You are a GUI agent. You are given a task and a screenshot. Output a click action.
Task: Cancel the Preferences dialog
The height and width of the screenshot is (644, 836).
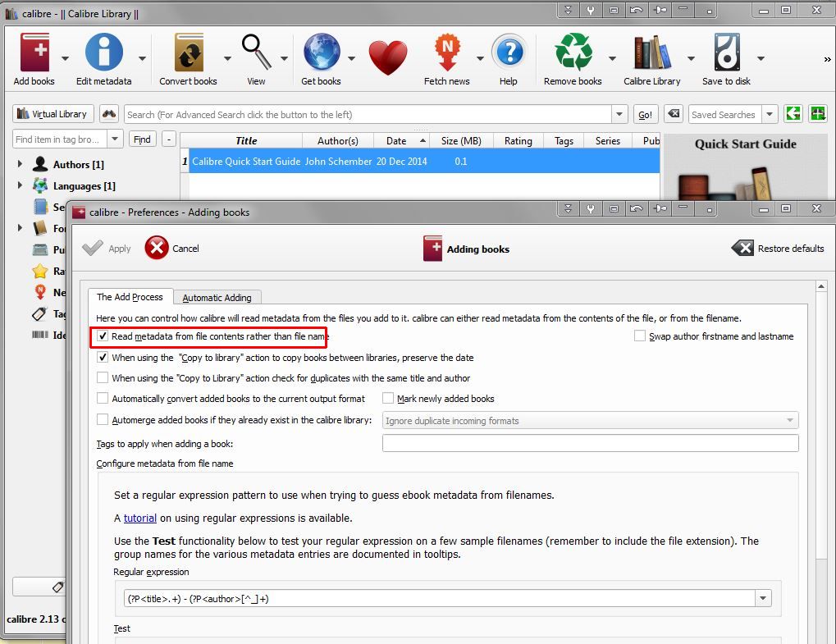pyautogui.click(x=171, y=248)
